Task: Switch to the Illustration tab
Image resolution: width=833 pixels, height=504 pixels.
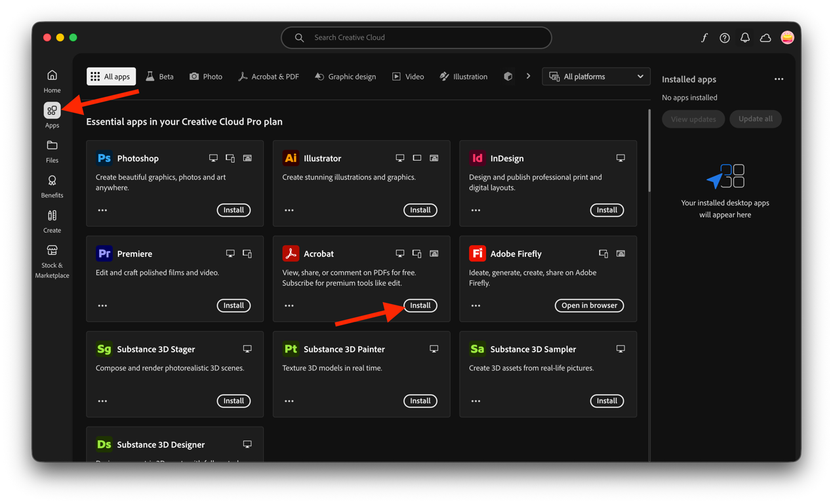Action: point(464,77)
